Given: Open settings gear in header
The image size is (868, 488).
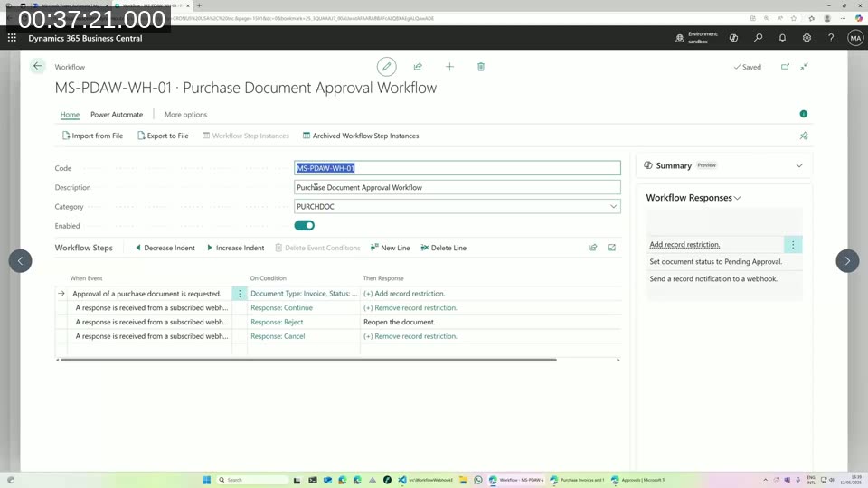Looking at the screenshot, I should pos(807,38).
